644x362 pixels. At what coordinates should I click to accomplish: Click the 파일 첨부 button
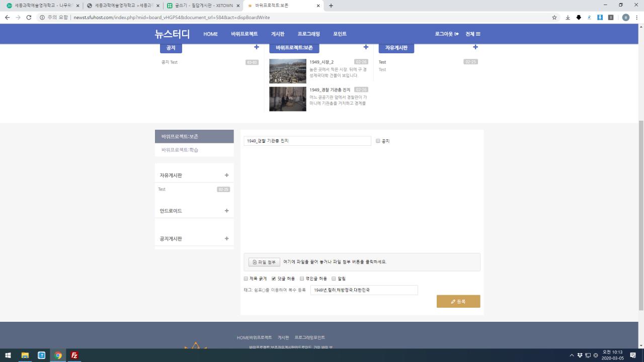[x=264, y=262]
